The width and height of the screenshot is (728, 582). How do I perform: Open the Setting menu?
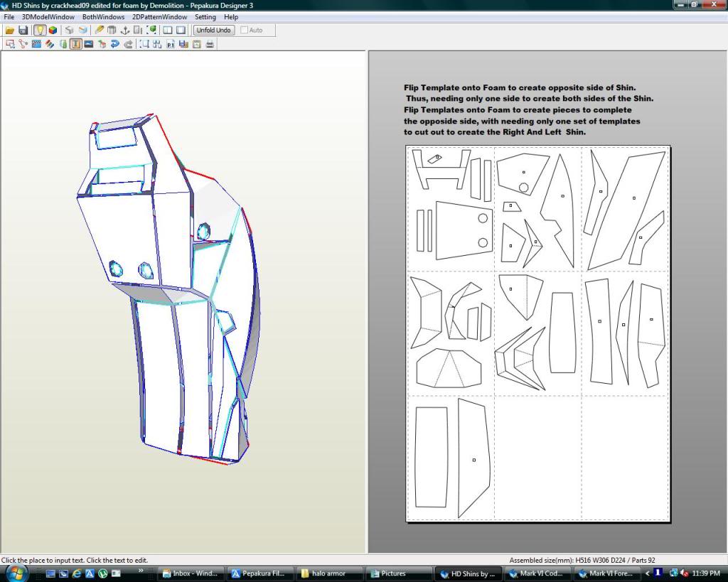(205, 17)
